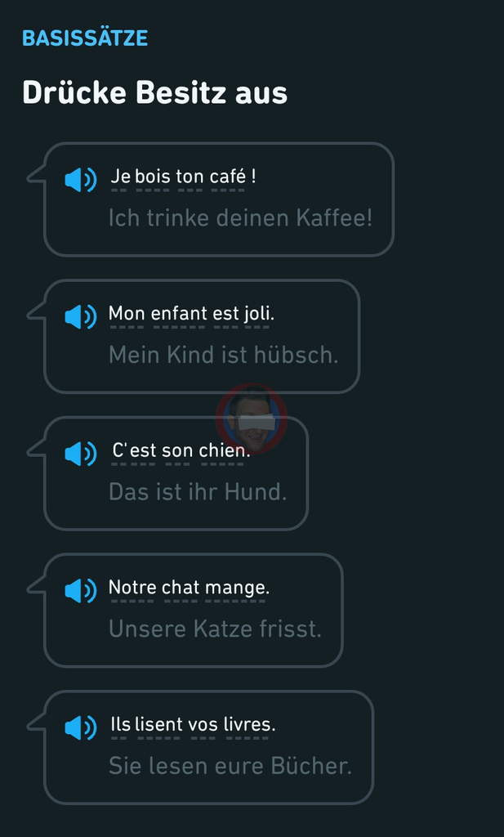Viewport: 504px width, 837px height.
Task: Tap the word "café" in first sentence
Action: click(228, 177)
